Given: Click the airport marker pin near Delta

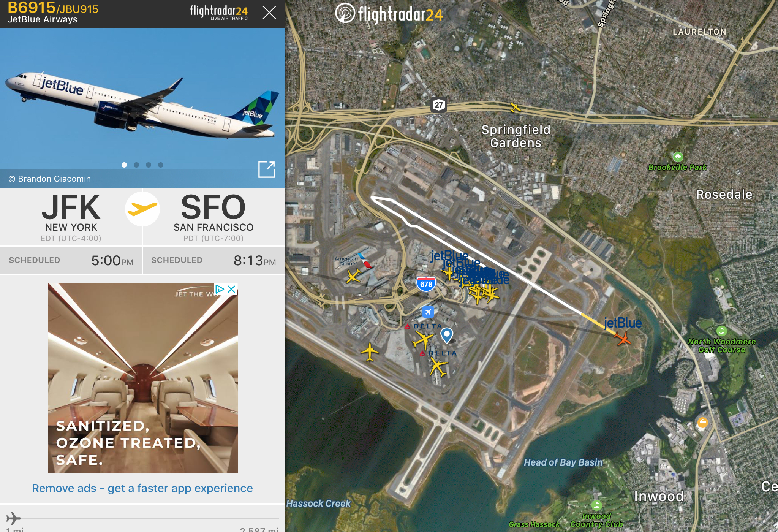Looking at the screenshot, I should coord(447,336).
